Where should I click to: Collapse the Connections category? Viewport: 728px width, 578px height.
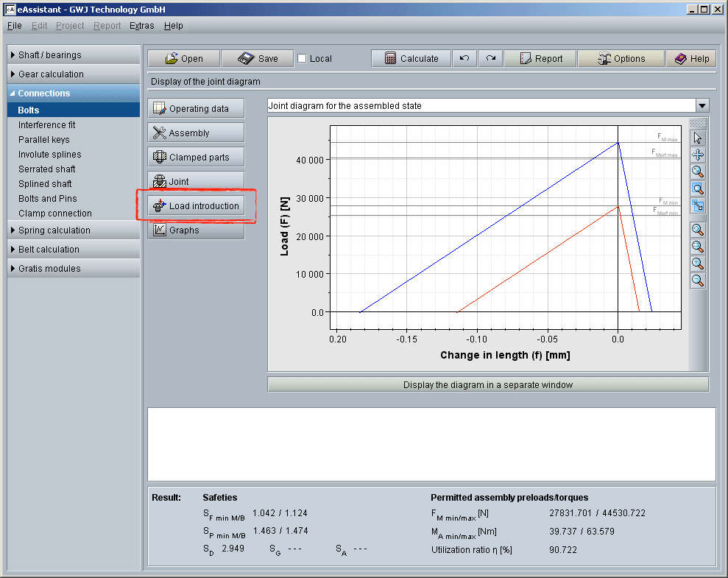[x=73, y=94]
